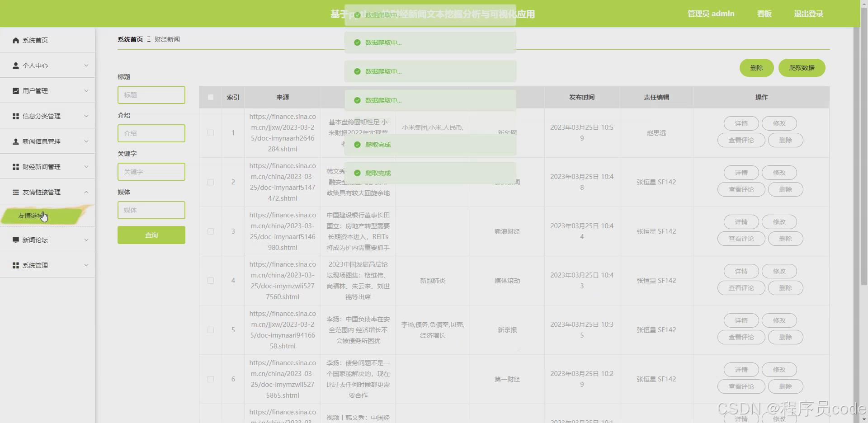Click the check icon on second 爬取完成 toast

tap(357, 173)
